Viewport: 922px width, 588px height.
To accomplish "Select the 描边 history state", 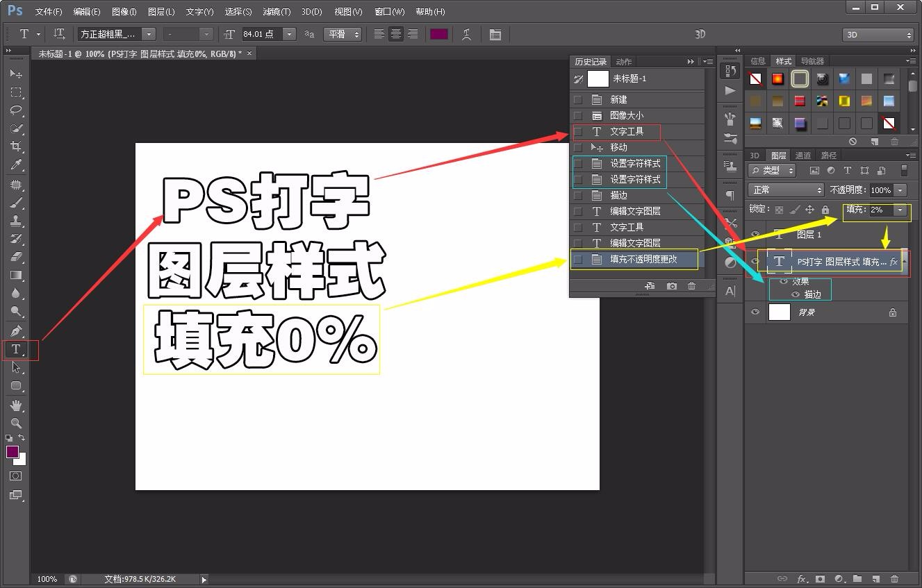I will point(637,195).
